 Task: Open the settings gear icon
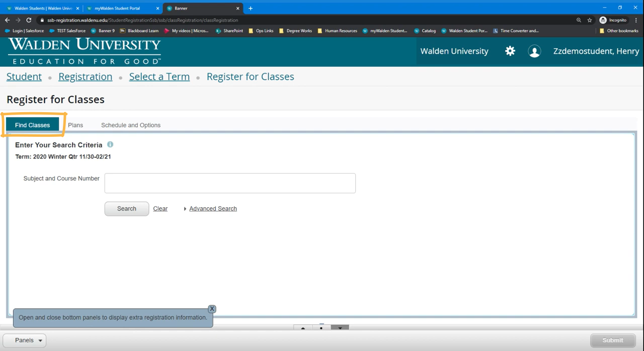coord(510,51)
